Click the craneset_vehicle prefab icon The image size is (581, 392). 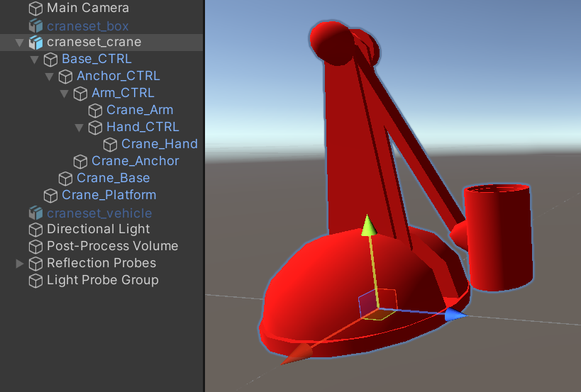tap(35, 213)
